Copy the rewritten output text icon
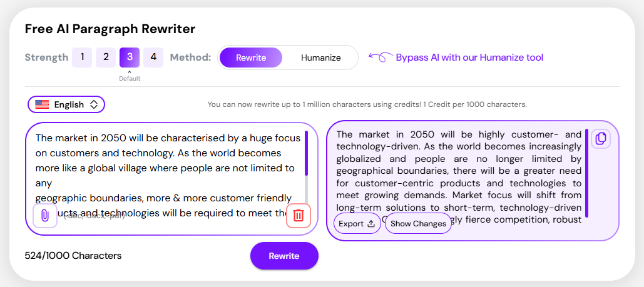This screenshot has width=644, height=287. point(600,139)
